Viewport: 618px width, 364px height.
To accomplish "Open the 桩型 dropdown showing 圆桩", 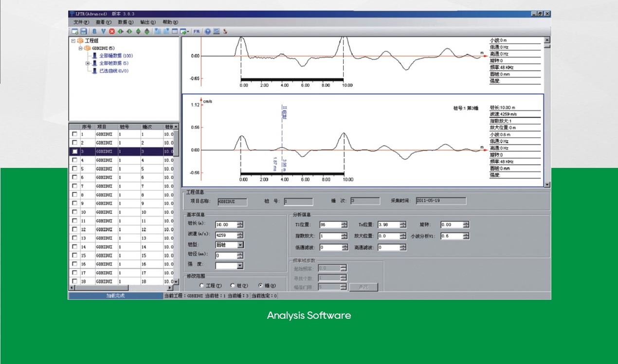I will (240, 245).
